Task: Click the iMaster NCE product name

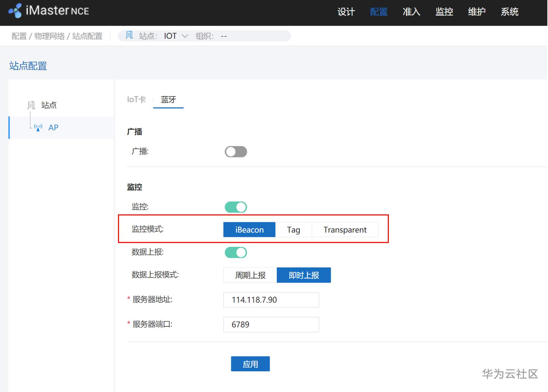Action: coord(57,11)
